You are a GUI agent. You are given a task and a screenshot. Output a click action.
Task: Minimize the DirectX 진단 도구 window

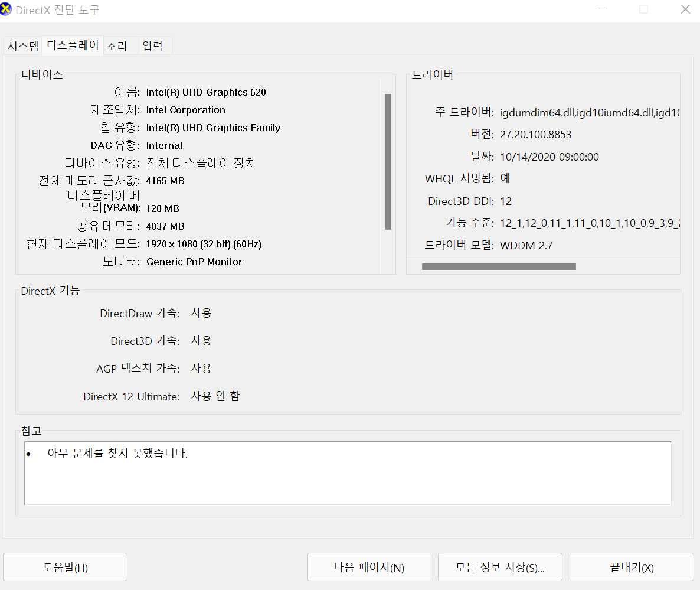(x=603, y=9)
